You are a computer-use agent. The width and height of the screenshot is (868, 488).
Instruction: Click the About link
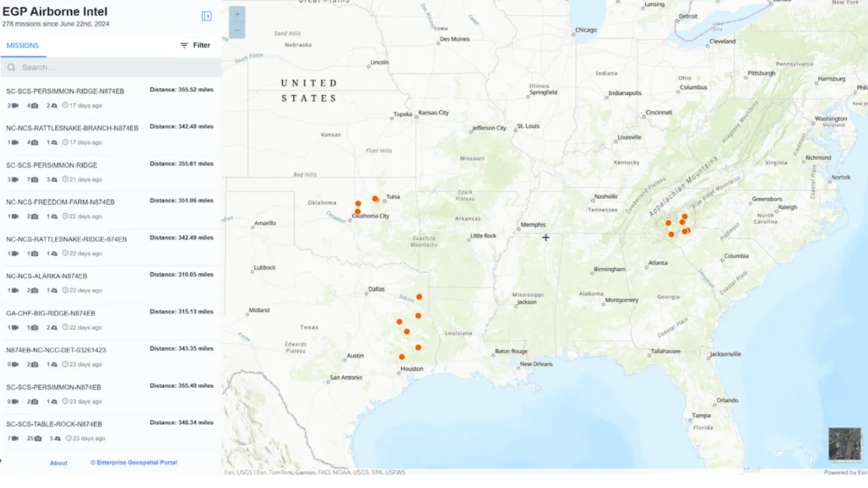59,462
